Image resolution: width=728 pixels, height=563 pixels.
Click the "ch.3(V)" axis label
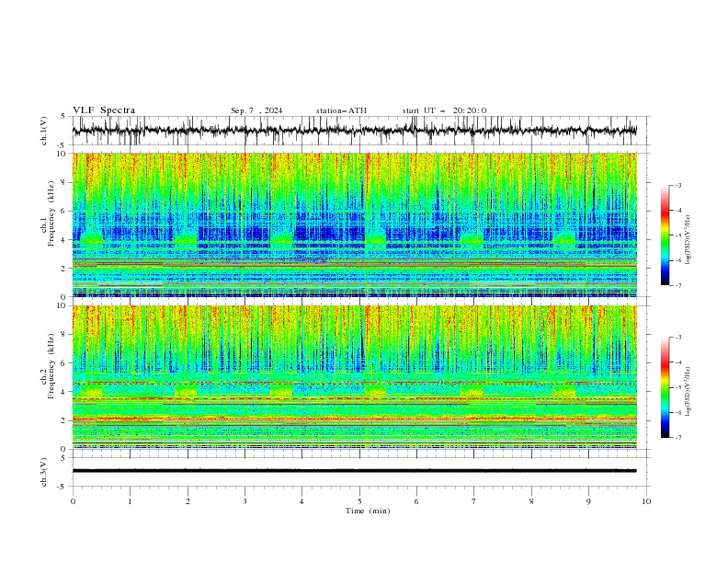click(x=43, y=472)
